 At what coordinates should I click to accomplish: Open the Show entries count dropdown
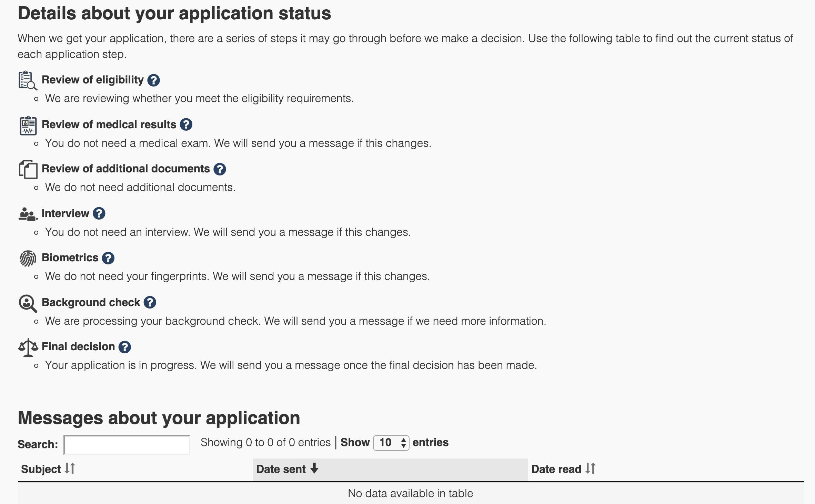[391, 443]
